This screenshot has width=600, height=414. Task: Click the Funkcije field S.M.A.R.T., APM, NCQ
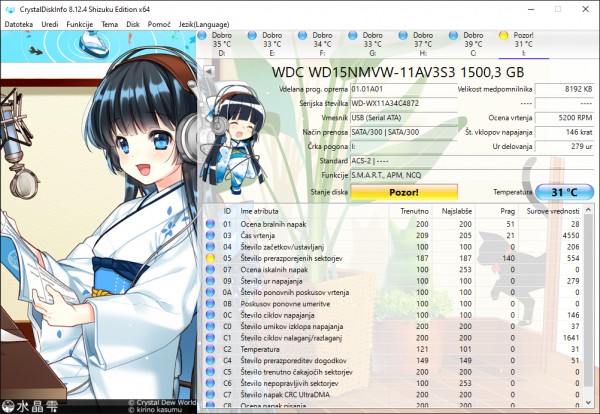point(472,175)
